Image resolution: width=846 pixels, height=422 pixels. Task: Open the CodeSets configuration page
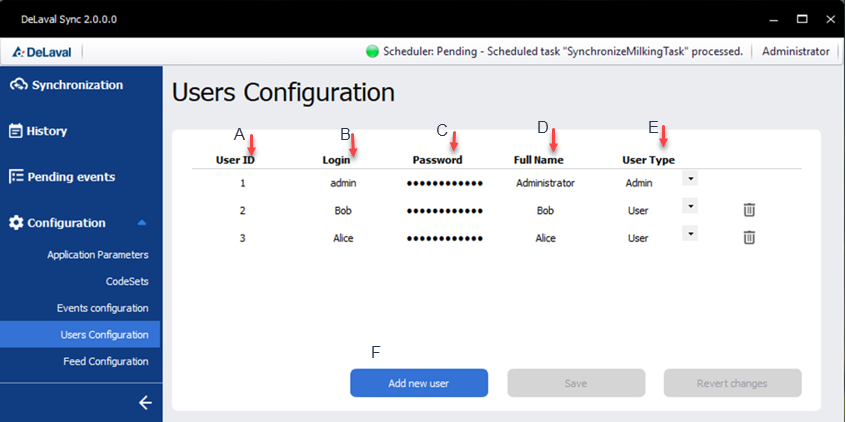127,281
